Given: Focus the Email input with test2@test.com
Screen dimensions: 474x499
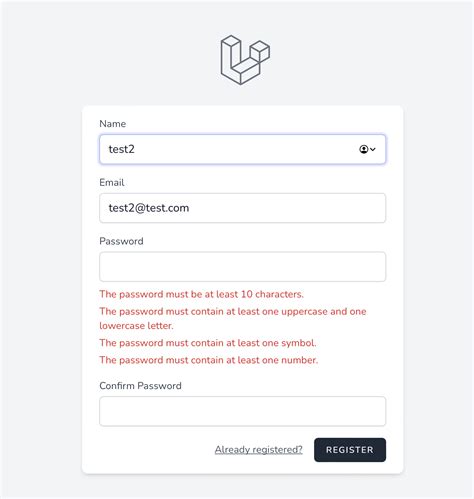Looking at the screenshot, I should [x=242, y=208].
